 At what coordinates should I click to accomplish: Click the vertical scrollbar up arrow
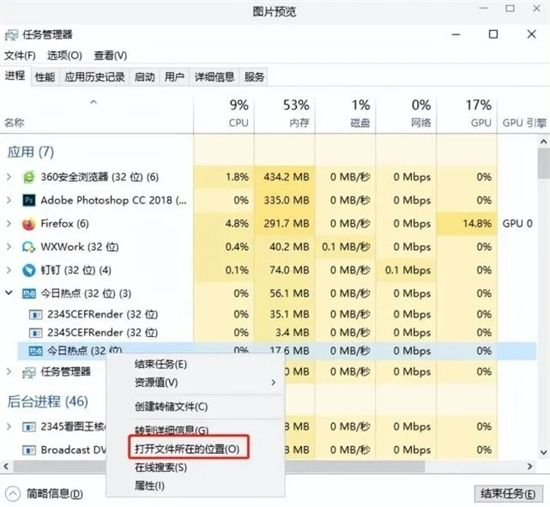click(543, 142)
